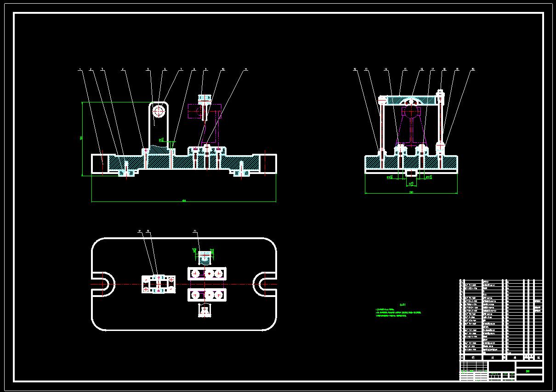Pick callout number 14
Screen dimensions: 556x392
[386, 69]
